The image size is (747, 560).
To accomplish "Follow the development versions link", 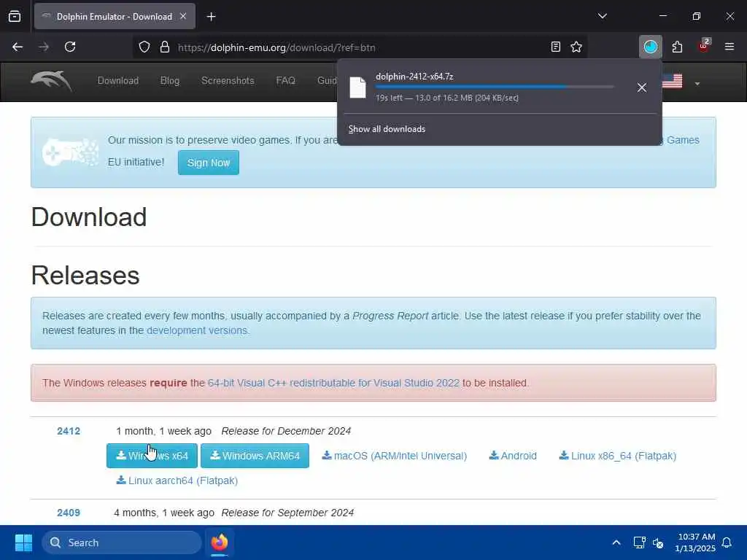I will coord(197,330).
